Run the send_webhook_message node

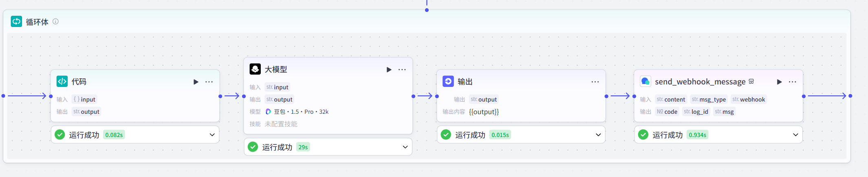[x=779, y=82]
